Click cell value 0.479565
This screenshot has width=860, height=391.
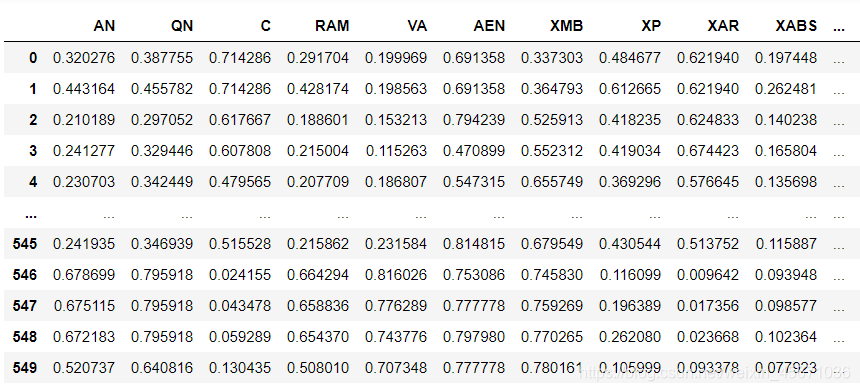(240, 182)
